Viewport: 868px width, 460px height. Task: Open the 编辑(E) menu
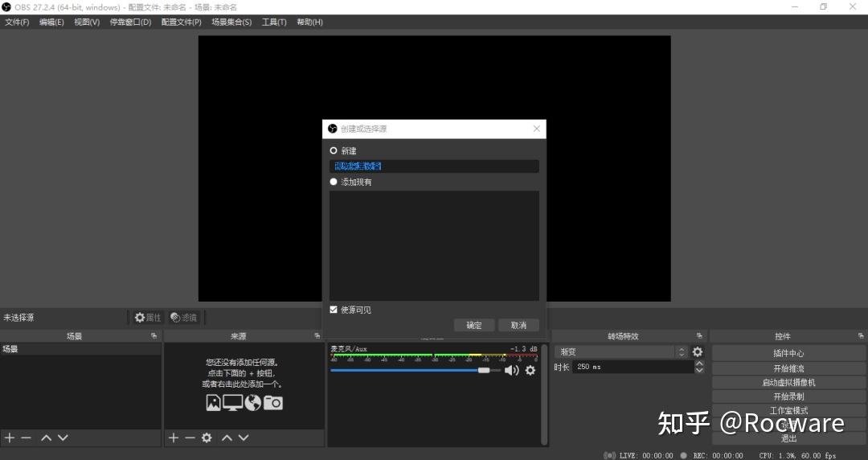tap(51, 23)
